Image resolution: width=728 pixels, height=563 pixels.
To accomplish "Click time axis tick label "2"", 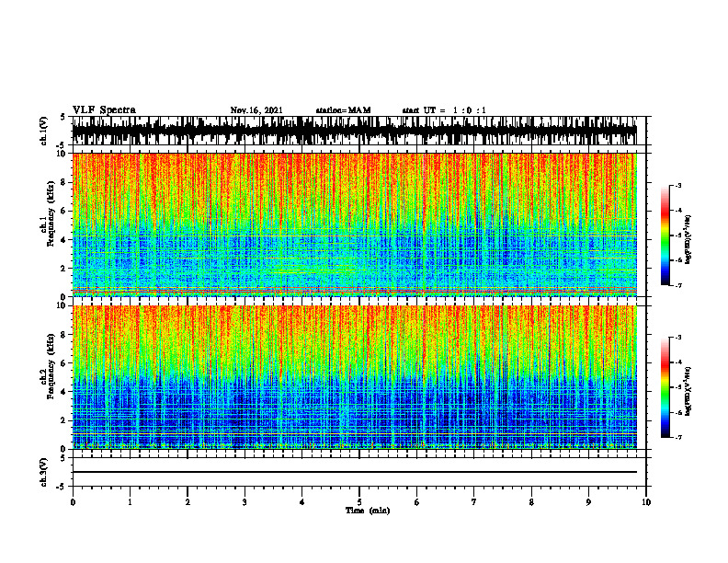I will pyautogui.click(x=188, y=502).
